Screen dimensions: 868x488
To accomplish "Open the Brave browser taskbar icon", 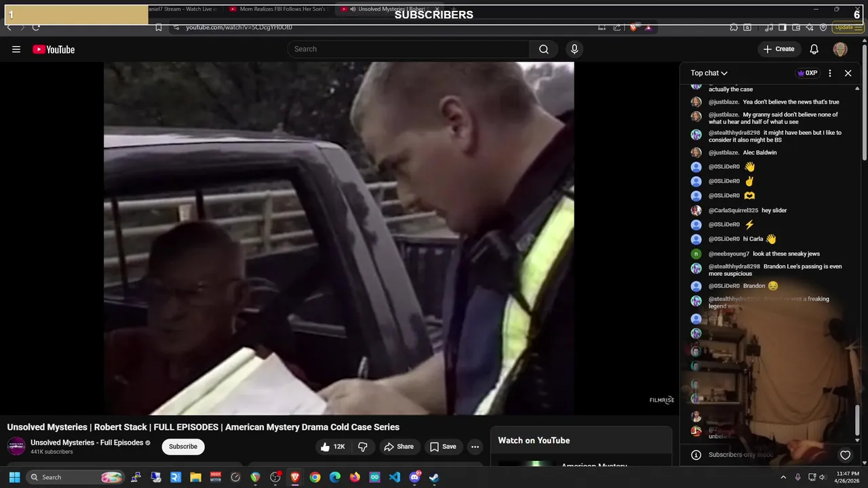I will (x=295, y=477).
